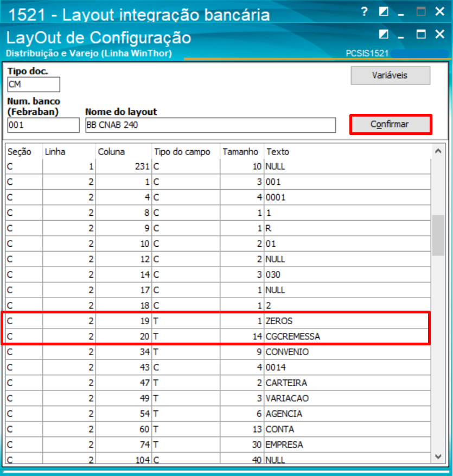Click the help question mark icon in title bar

[x=364, y=12]
